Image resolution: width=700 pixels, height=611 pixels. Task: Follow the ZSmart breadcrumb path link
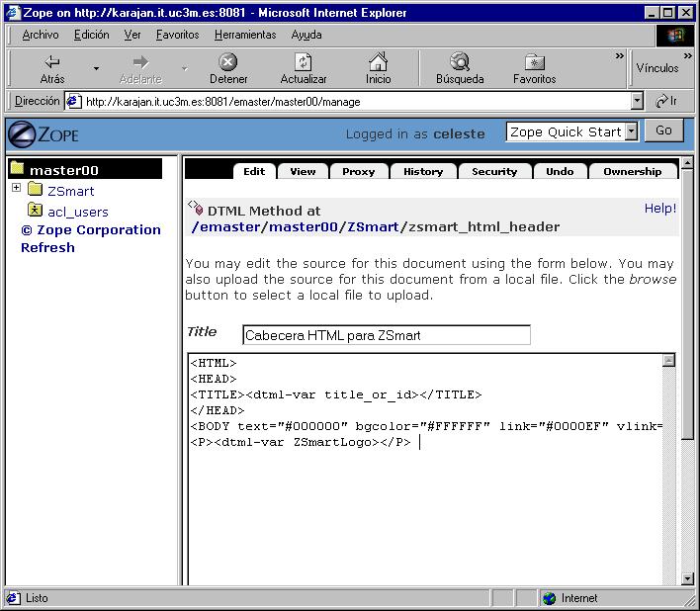tap(373, 226)
